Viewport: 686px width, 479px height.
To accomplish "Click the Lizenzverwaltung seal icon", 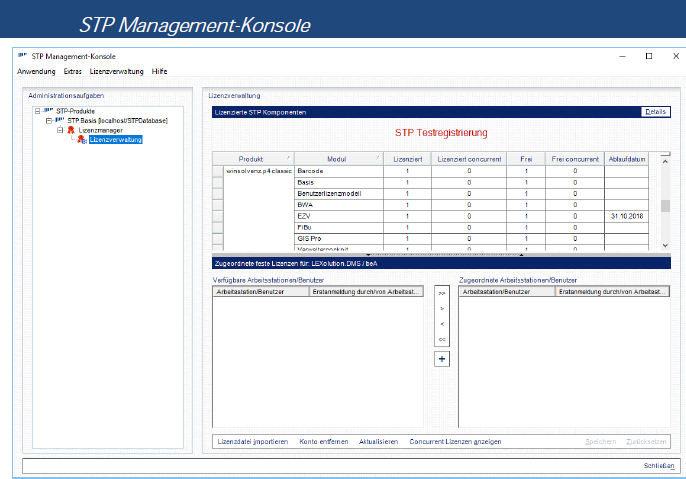I will (82, 140).
